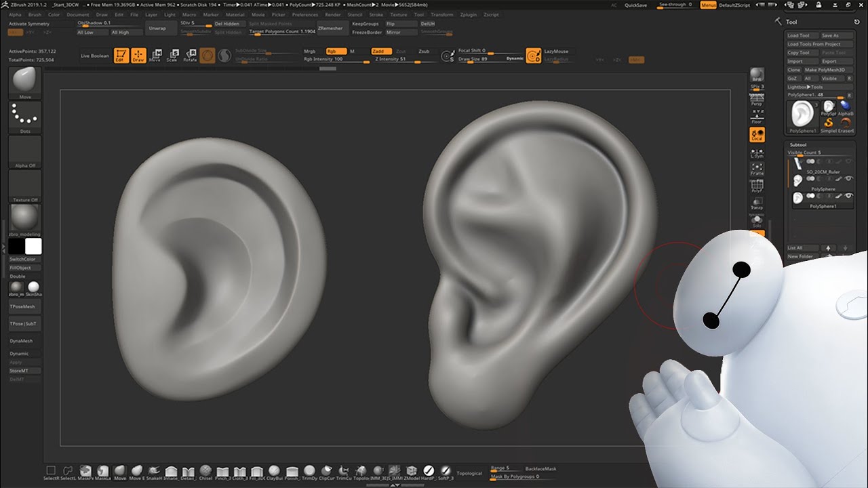
Task: Click the Frame view button
Action: coord(757,169)
